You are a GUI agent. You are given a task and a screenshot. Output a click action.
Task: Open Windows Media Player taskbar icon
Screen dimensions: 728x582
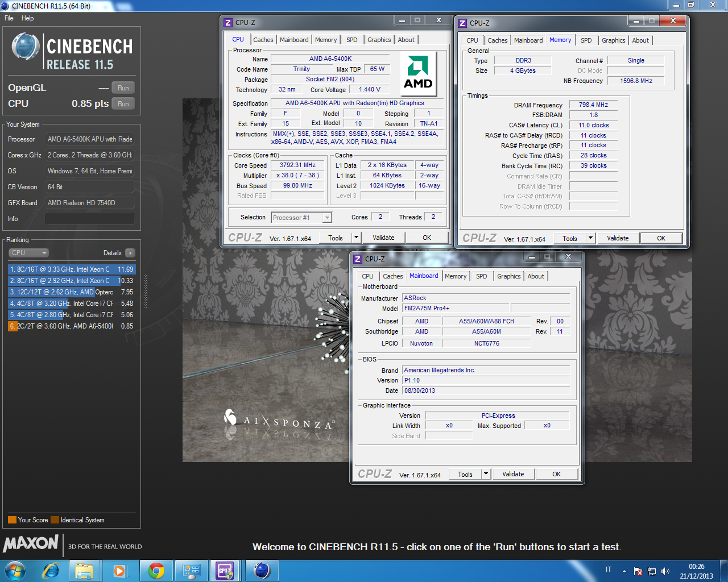click(120, 571)
